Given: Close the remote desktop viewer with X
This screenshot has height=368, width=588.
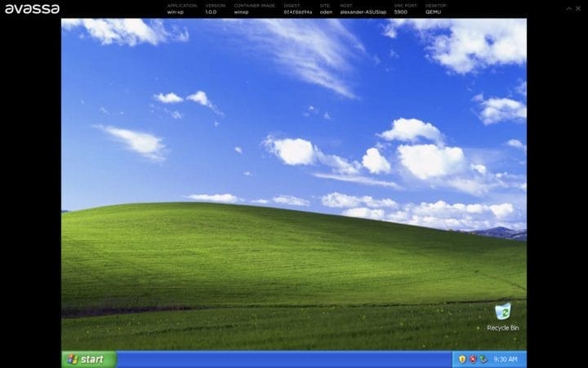Looking at the screenshot, I should click(x=579, y=8).
